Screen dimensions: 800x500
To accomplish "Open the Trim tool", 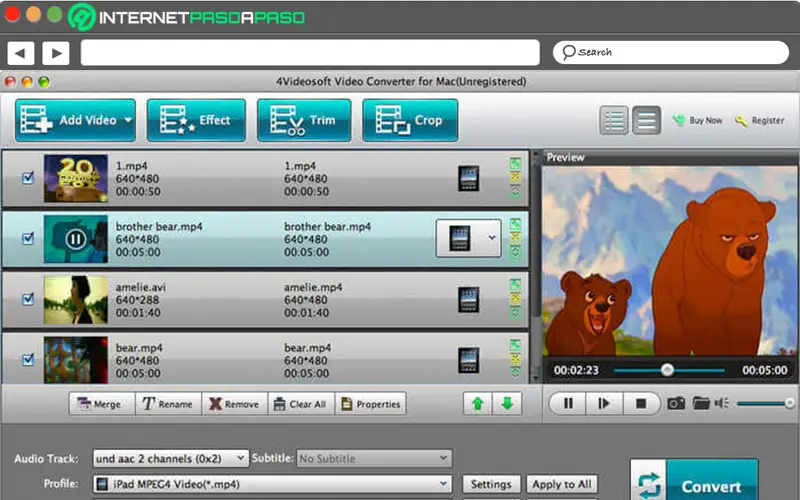I will click(304, 120).
